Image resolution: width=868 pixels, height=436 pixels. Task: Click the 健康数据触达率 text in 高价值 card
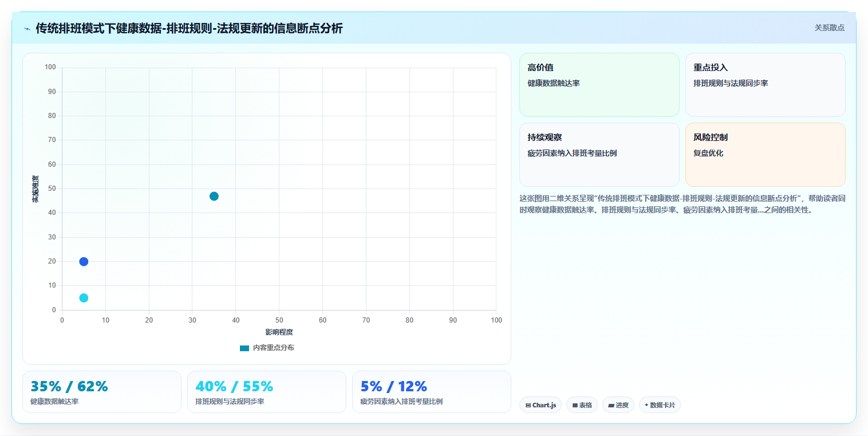(554, 83)
